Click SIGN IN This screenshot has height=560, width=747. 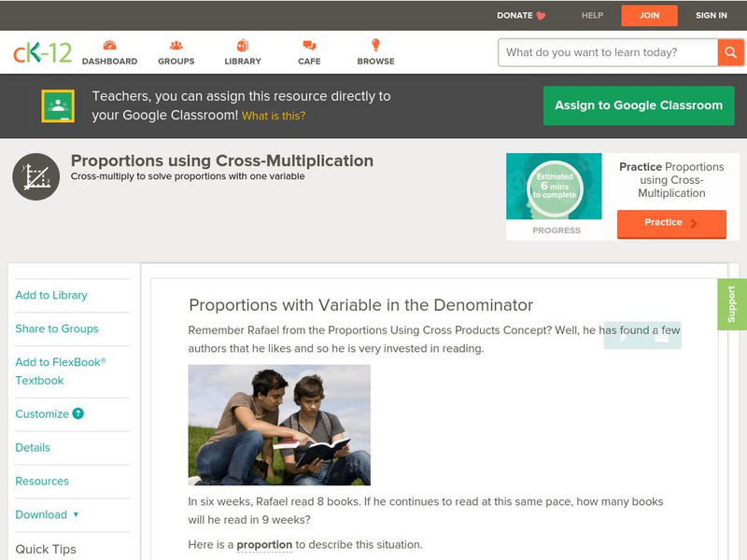click(x=712, y=16)
